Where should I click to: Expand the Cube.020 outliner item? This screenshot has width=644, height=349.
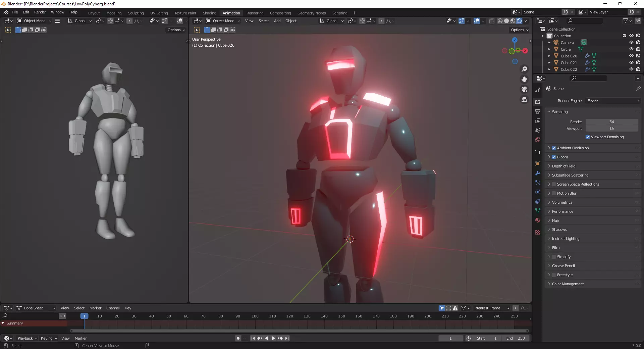tap(549, 56)
